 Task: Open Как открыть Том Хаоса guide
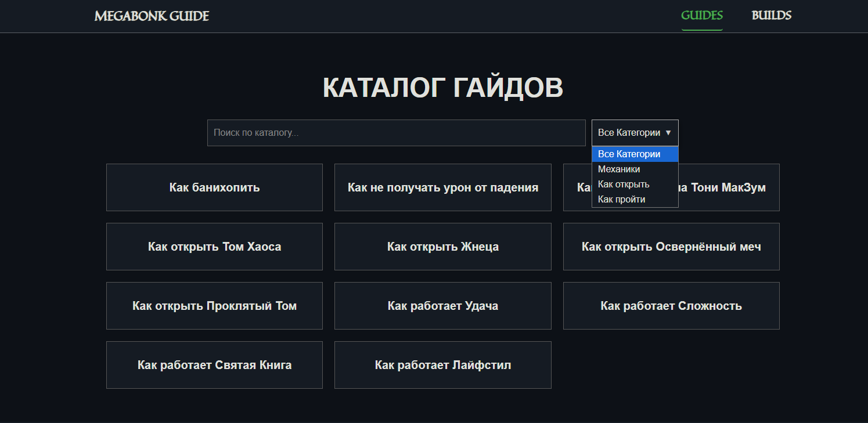pyautogui.click(x=214, y=247)
